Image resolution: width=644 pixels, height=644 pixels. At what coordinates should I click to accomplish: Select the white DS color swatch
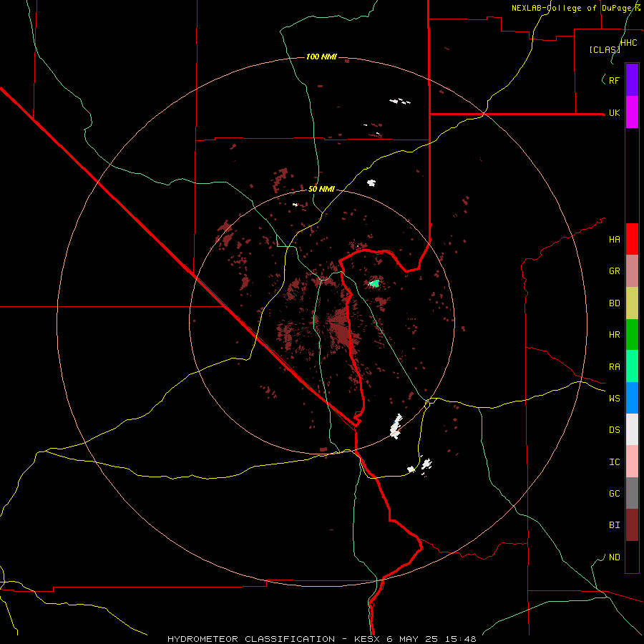pyautogui.click(x=632, y=429)
